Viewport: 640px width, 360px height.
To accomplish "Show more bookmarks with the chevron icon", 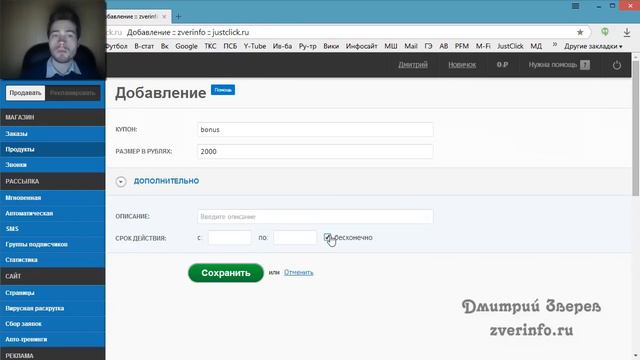I will (x=555, y=44).
